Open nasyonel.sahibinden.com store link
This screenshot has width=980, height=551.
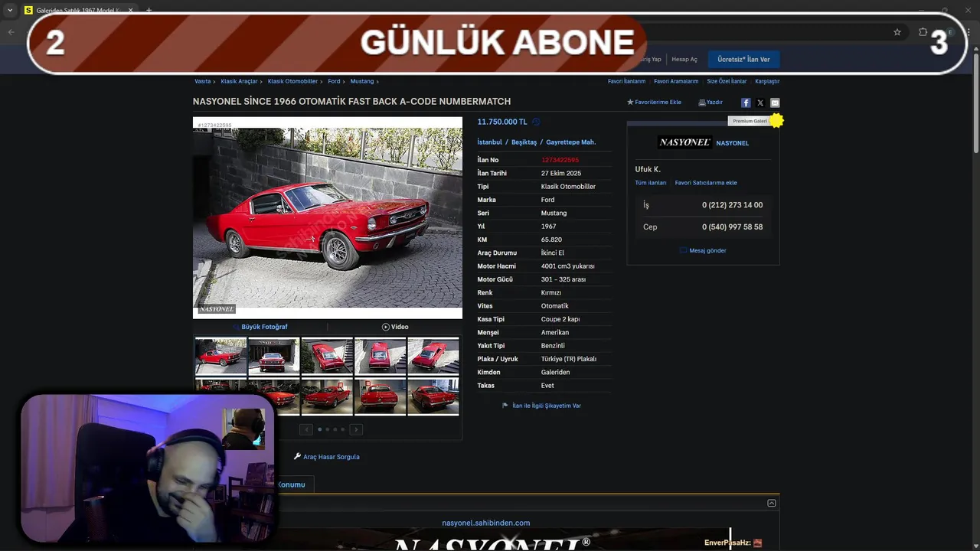(486, 523)
